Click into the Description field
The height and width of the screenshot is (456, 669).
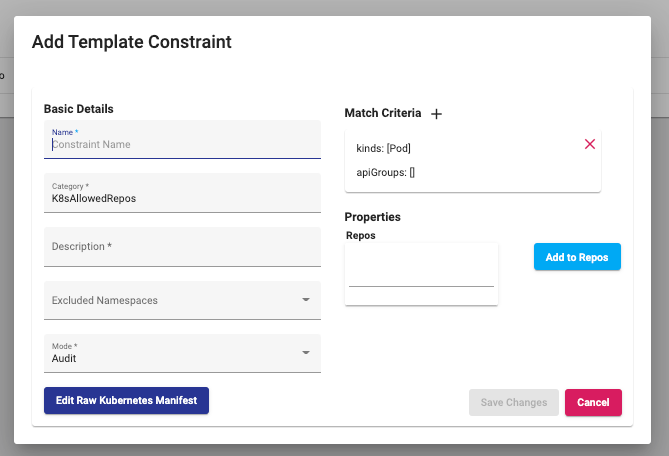[x=182, y=247]
